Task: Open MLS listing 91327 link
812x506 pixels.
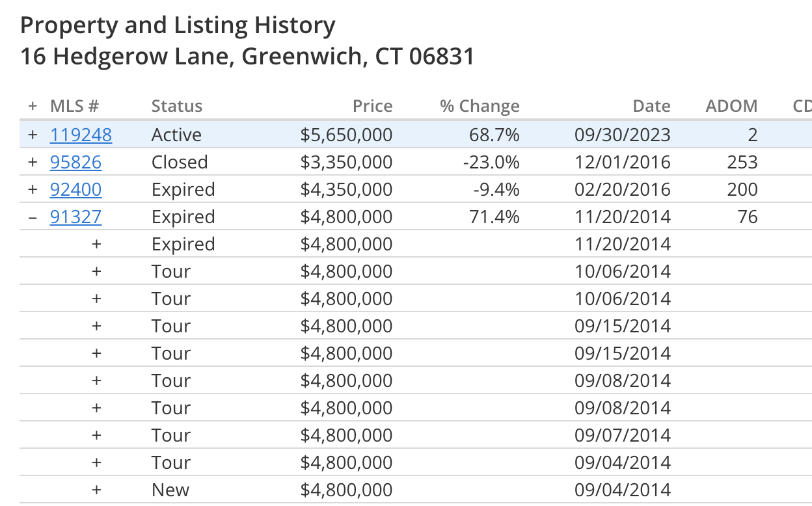Action: point(75,217)
